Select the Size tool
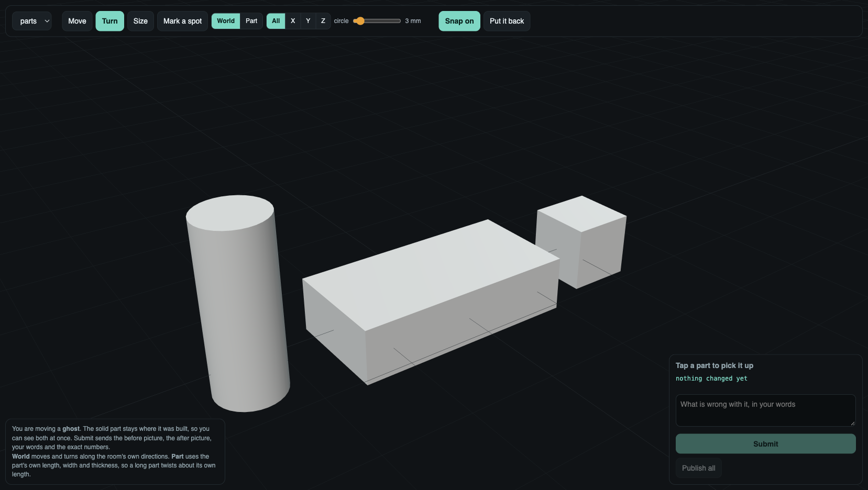Viewport: 868px width, 490px height. tap(140, 21)
